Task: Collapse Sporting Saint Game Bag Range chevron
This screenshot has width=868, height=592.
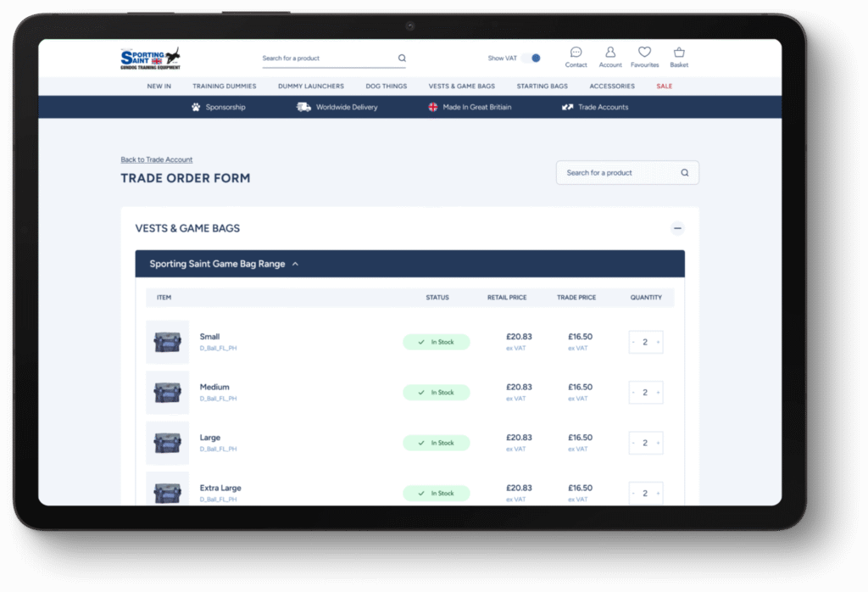Action: [295, 264]
